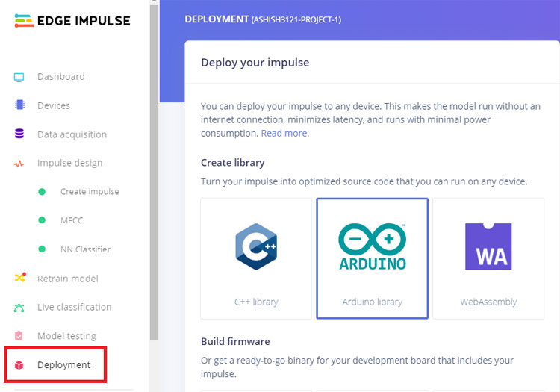Open Impulse design section
This screenshot has height=392, width=560.
pos(69,164)
